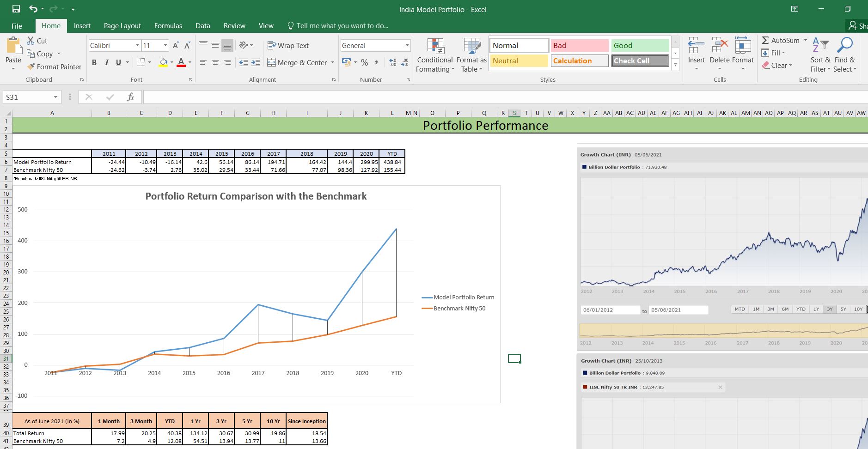Image resolution: width=868 pixels, height=449 pixels.
Task: Click the Copy icon
Action: pos(31,54)
